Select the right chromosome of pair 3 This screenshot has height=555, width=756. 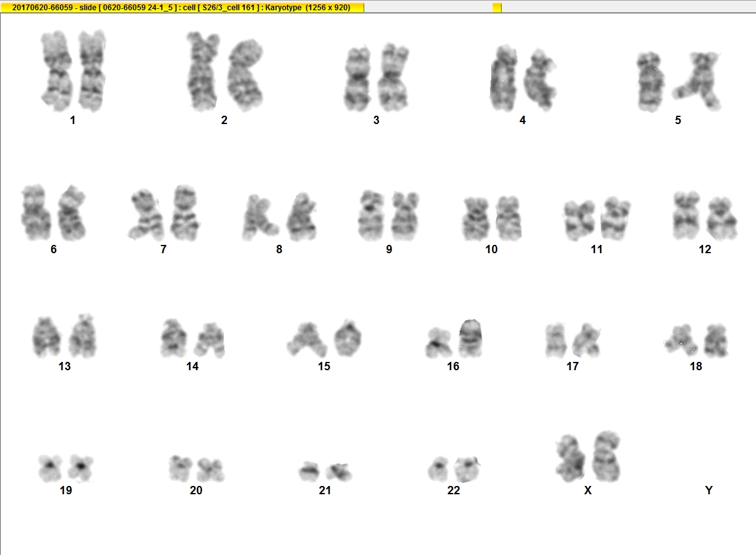coord(394,77)
